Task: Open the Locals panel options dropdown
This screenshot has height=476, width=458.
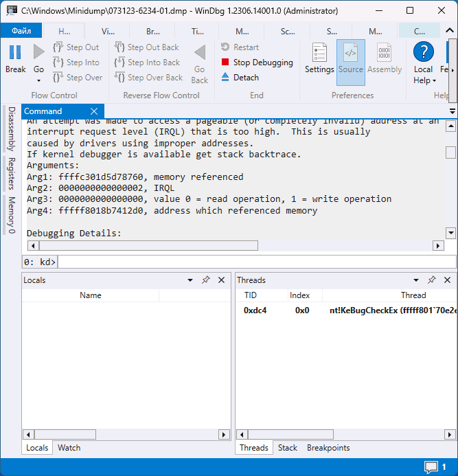Action: (x=190, y=280)
